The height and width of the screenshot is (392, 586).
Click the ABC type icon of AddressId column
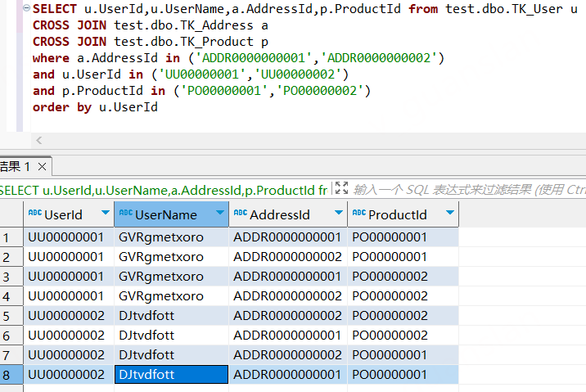[x=240, y=214]
